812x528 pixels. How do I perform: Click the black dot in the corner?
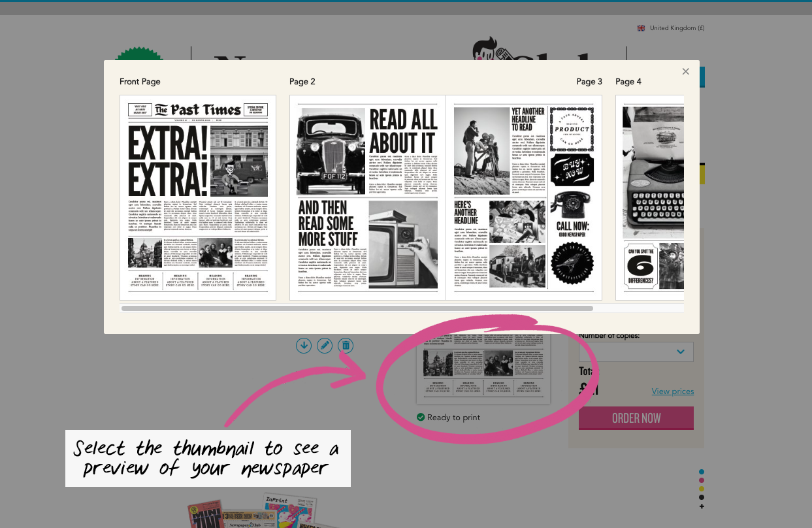(x=702, y=497)
